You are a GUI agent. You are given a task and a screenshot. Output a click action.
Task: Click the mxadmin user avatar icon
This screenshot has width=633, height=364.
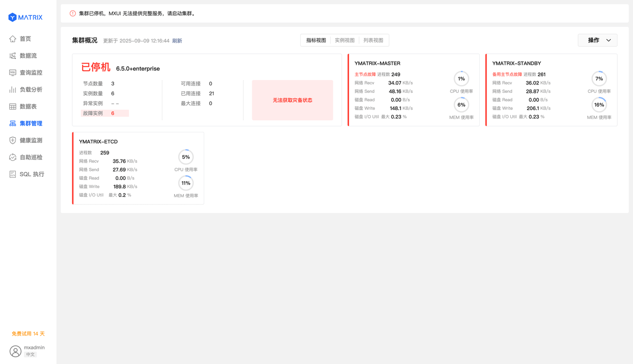pyautogui.click(x=15, y=351)
